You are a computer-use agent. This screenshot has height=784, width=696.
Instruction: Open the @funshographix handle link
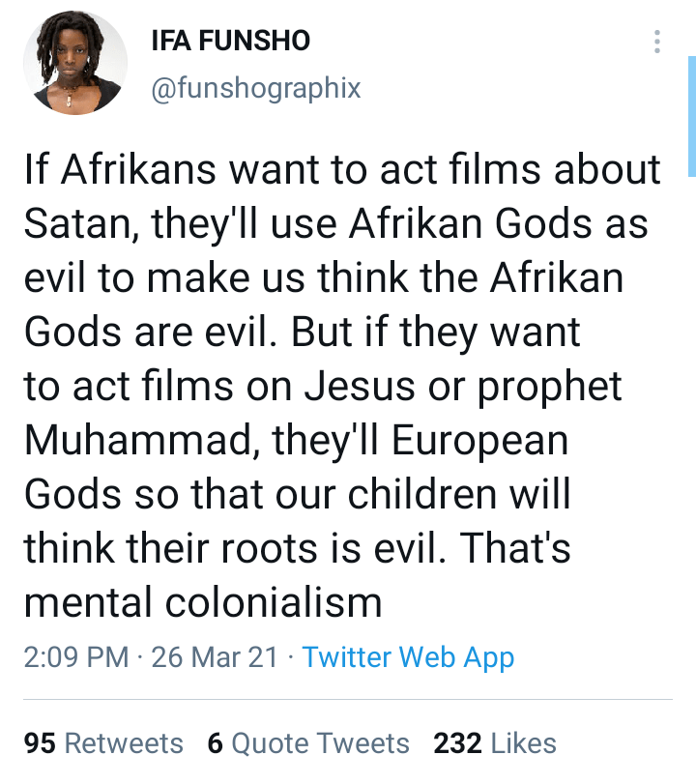pos(255,89)
